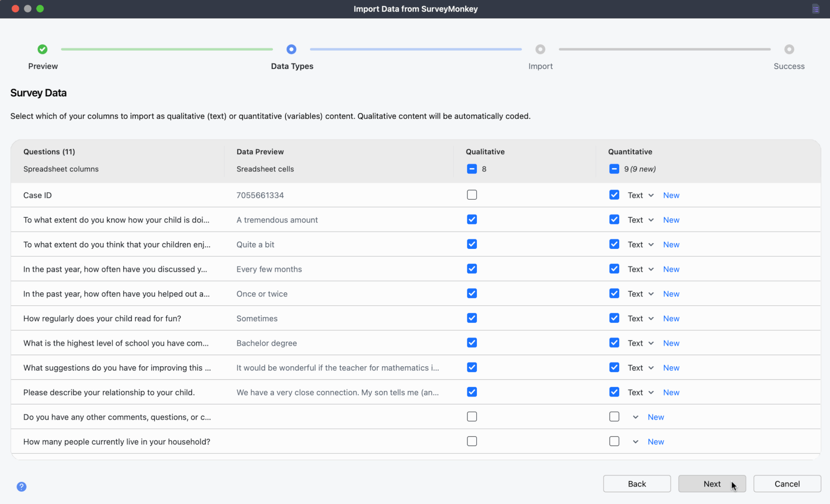Click blue progress bar after Data Types
The height and width of the screenshot is (504, 830).
(x=416, y=49)
